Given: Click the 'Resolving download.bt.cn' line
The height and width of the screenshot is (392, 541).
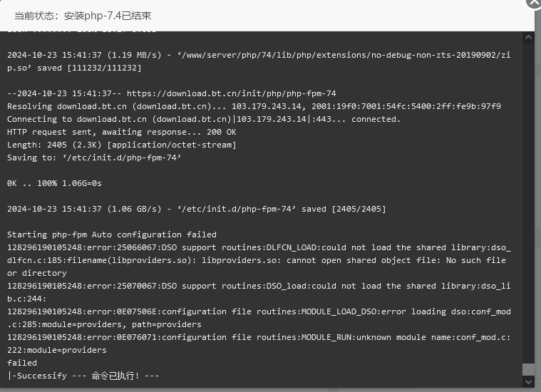Looking at the screenshot, I should pyautogui.click(x=254, y=106).
